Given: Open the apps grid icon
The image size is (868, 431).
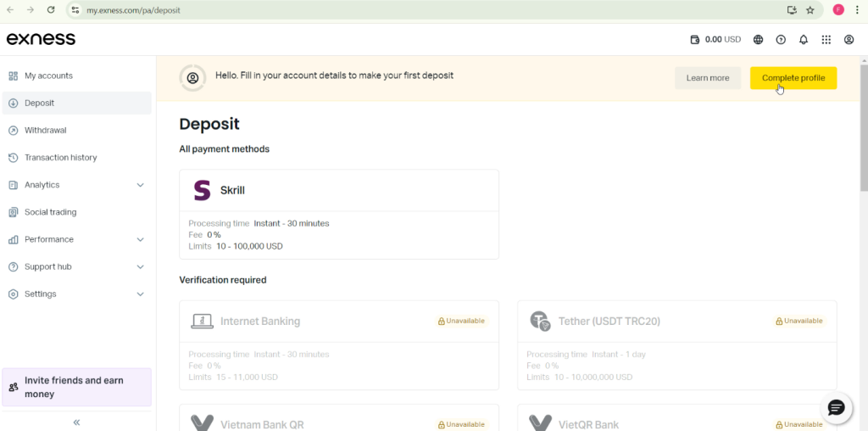Looking at the screenshot, I should pos(826,39).
